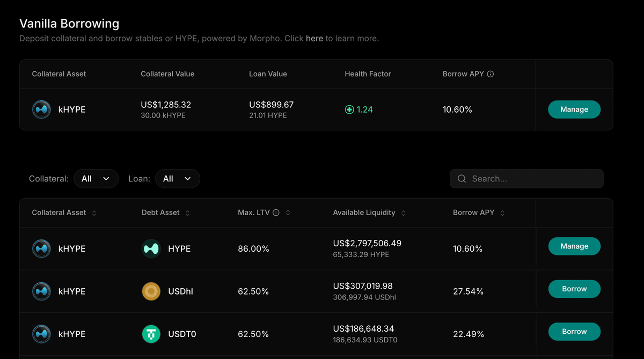Sort by Collateral Asset column arrows
The width and height of the screenshot is (644, 359).
click(x=94, y=213)
